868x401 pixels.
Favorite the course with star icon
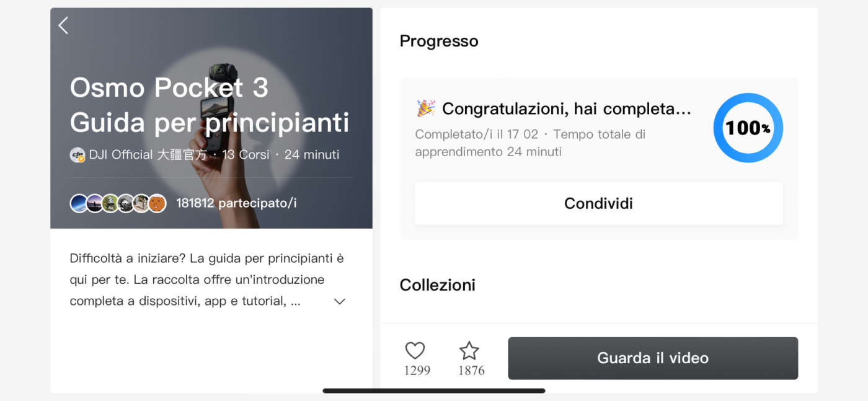point(469,351)
